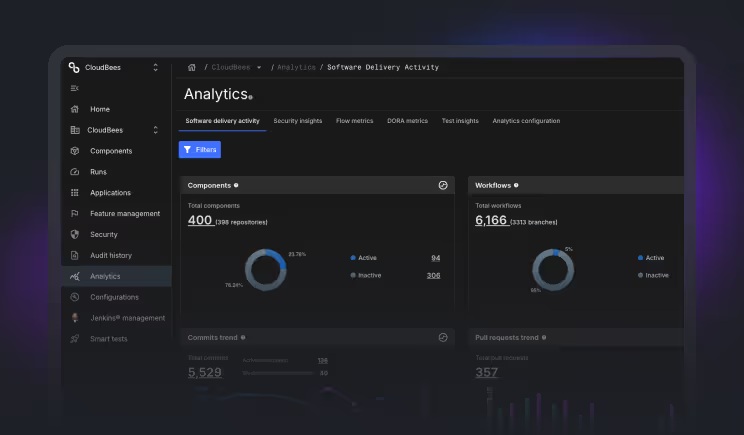Open Jenkins management
The width and height of the screenshot is (744, 435).
tap(128, 318)
